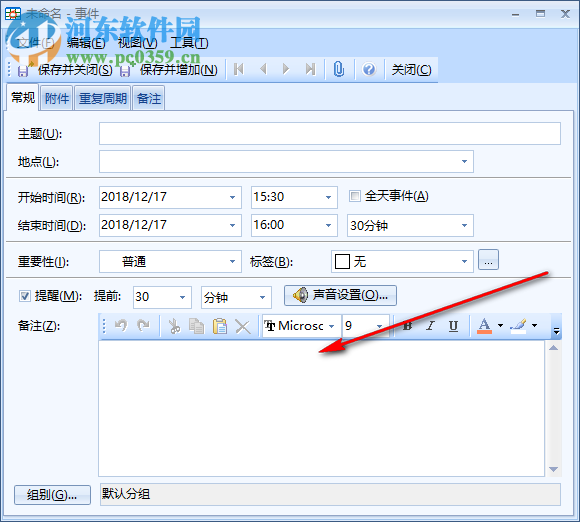Go to next record arrow
Image resolution: width=580 pixels, height=522 pixels.
[x=286, y=69]
